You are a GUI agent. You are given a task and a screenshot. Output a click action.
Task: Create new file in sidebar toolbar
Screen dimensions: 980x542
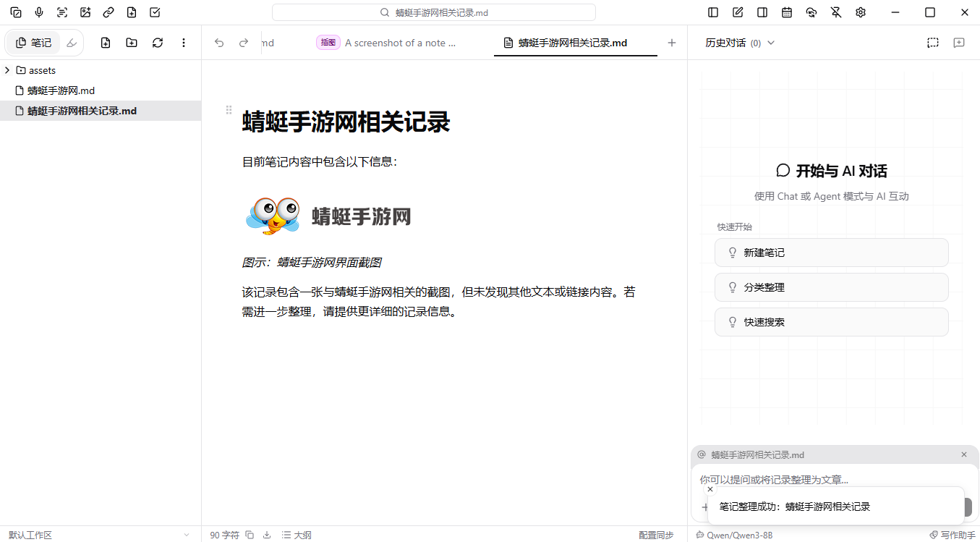(106, 43)
